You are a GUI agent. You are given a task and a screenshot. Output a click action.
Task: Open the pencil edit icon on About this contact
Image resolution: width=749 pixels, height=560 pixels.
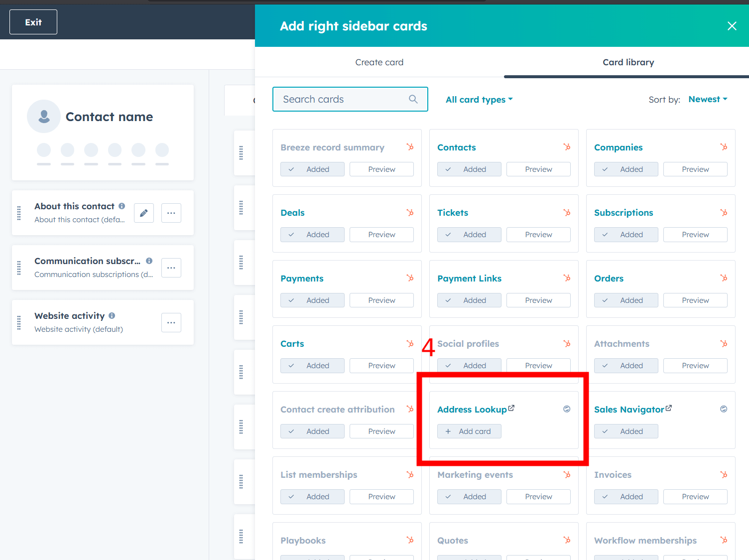pos(143,213)
